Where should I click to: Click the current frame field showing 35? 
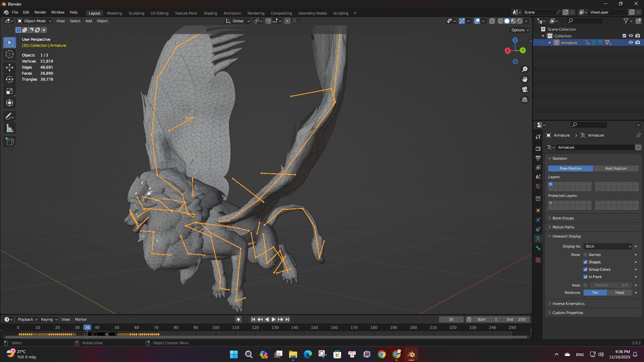coord(451,319)
